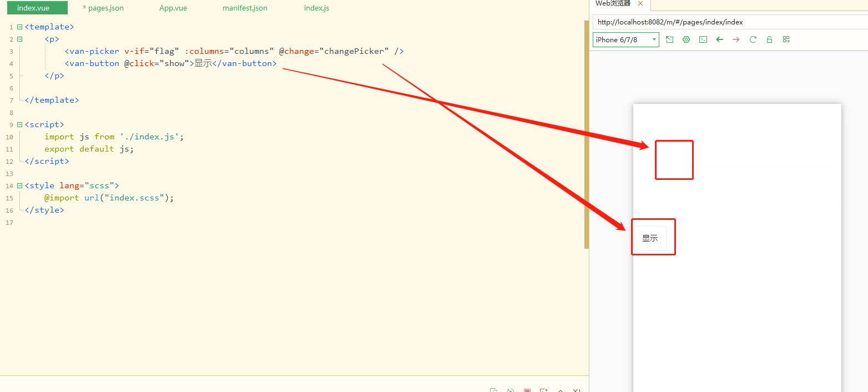
Task: Open the manifest.json editor tab
Action: [x=245, y=8]
